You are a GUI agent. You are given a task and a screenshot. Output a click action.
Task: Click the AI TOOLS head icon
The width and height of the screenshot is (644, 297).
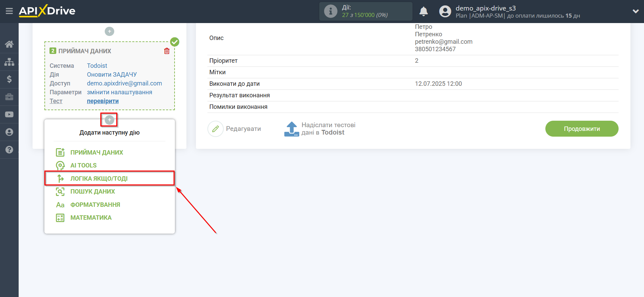[60, 165]
